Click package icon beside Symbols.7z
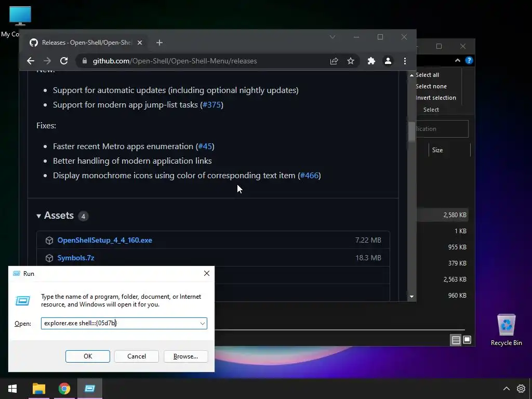This screenshot has width=532, height=399. (x=49, y=258)
